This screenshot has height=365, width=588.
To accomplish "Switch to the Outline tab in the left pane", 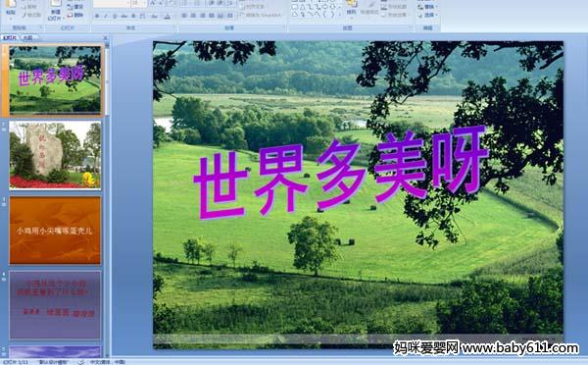I will [28, 37].
